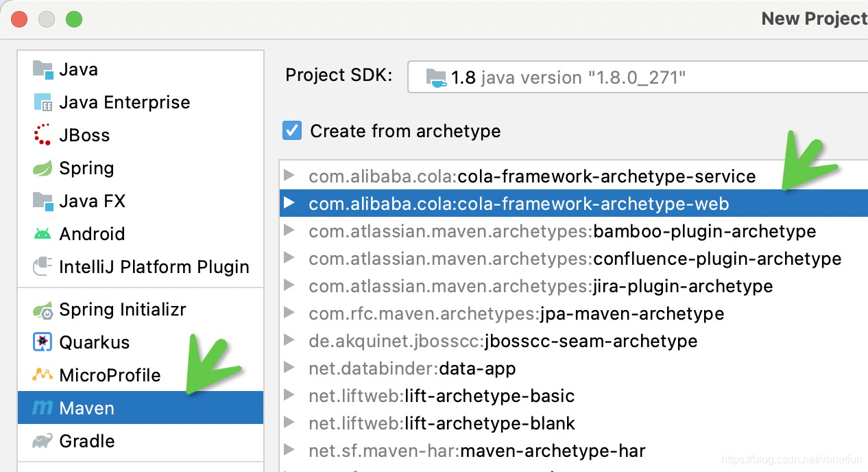This screenshot has width=868, height=472.
Task: Select the green Android robot icon
Action: [x=43, y=234]
